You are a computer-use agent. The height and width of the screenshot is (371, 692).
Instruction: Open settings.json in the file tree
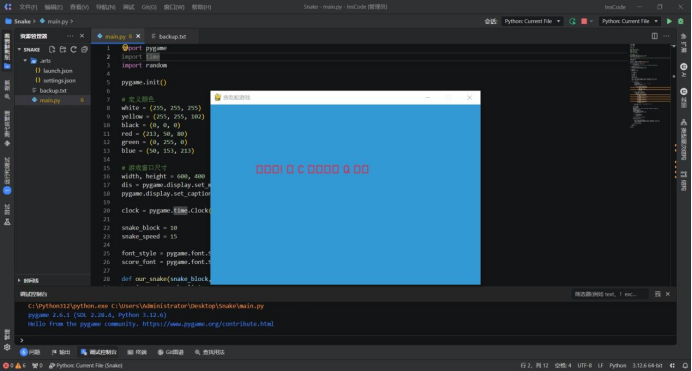(59, 80)
